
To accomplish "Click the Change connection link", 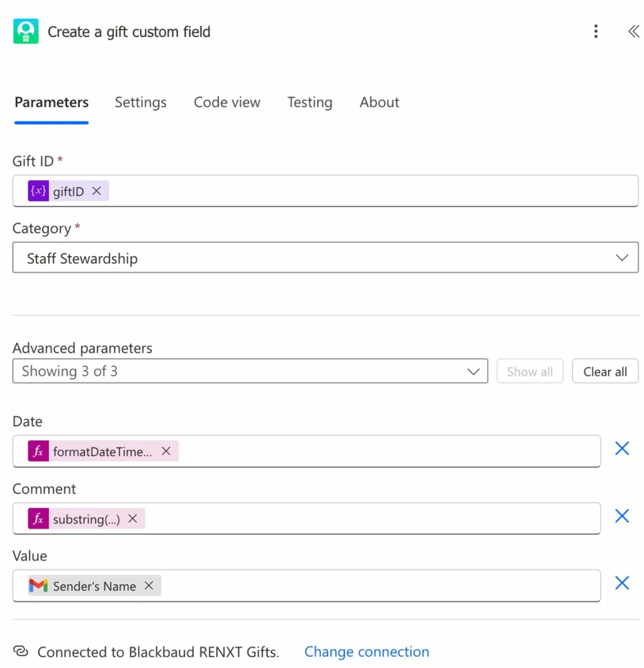I will pyautogui.click(x=366, y=652).
